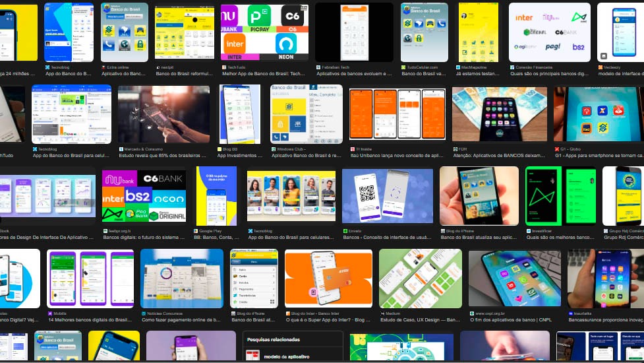Open 'O fim dos aplicativos de banco | CNPL' link

tap(511, 319)
